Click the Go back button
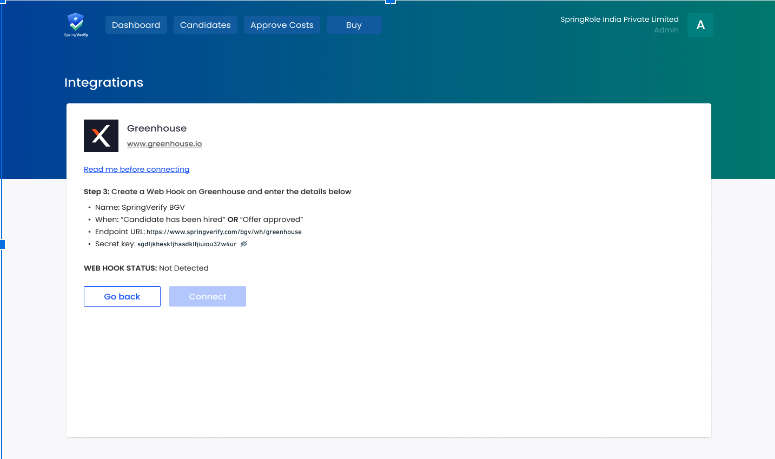775x459 pixels. pos(122,296)
